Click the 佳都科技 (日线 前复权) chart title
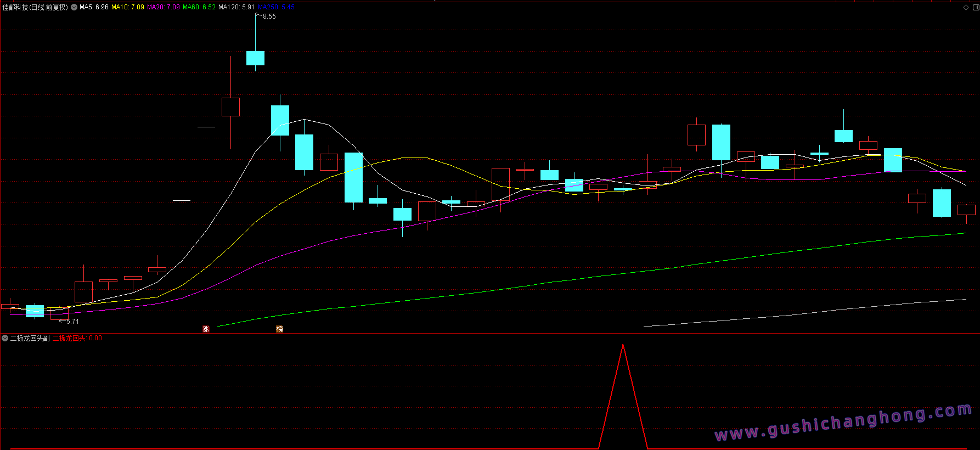The width and height of the screenshot is (980, 450). pos(35,7)
